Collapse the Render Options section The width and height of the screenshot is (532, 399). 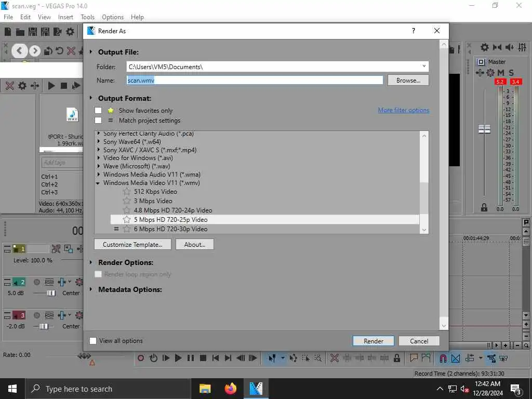pos(90,262)
